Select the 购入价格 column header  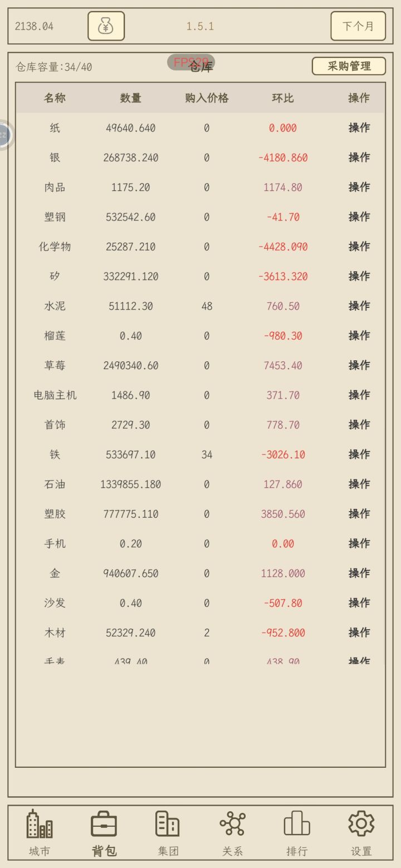(207, 98)
